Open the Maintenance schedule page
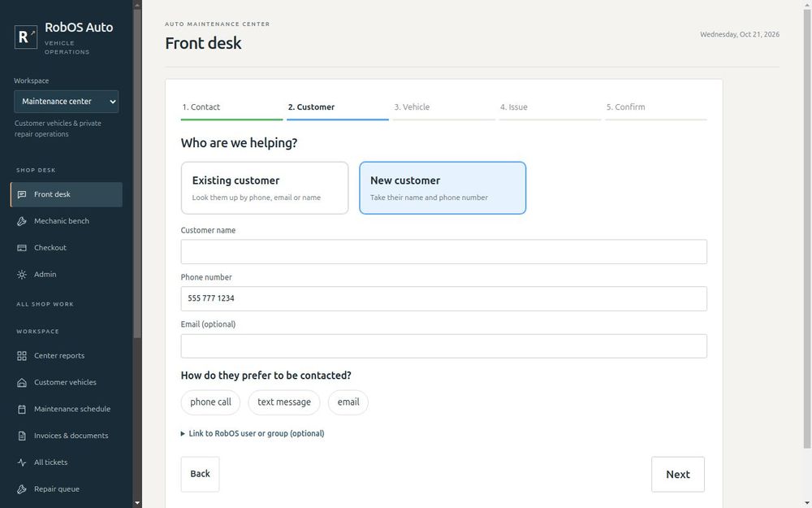812x508 pixels. pyautogui.click(x=67, y=409)
